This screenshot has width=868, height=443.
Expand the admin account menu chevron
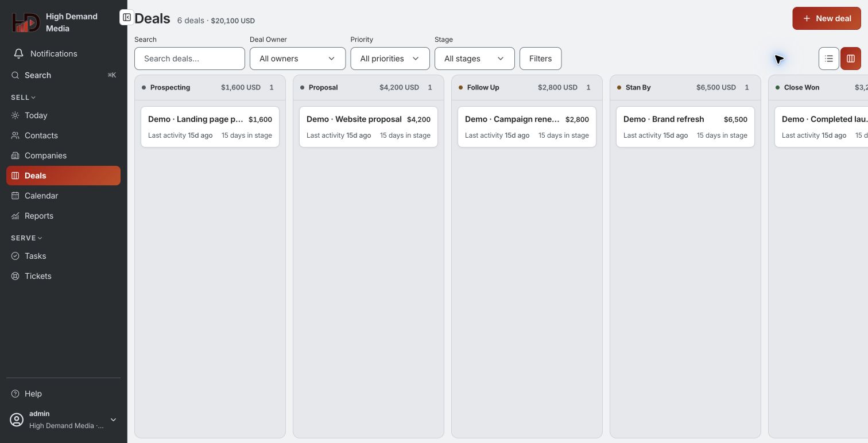[113, 420]
